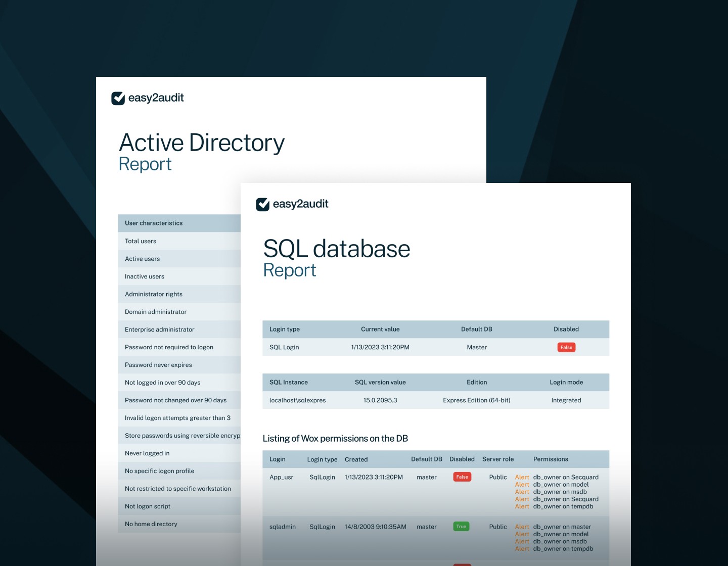Open the Permissions column header
Image resolution: width=728 pixels, height=566 pixels.
click(551, 459)
